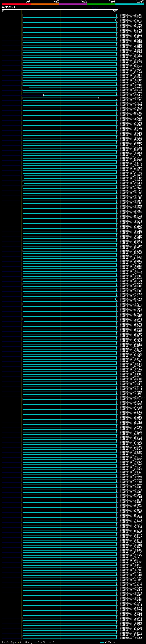Viewport: 146px width, 644px height.
Task: Open hit UniRef100_Q04918
Action: [131, 37]
